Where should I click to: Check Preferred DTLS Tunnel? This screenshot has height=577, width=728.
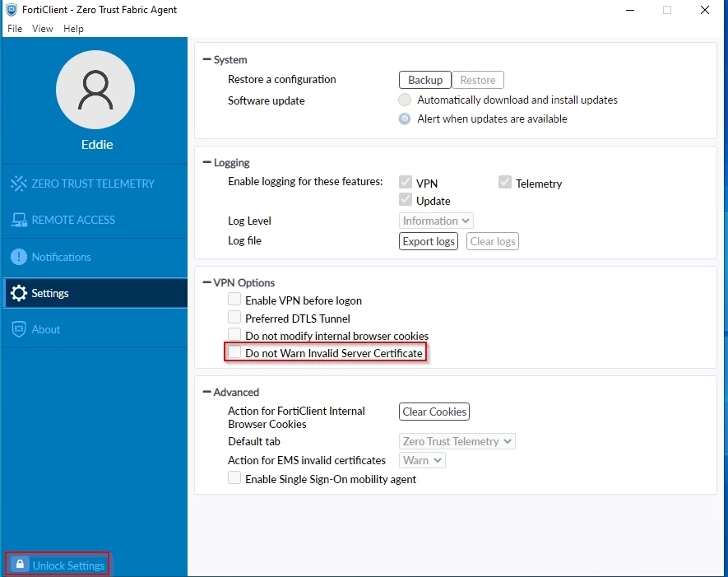coord(234,317)
